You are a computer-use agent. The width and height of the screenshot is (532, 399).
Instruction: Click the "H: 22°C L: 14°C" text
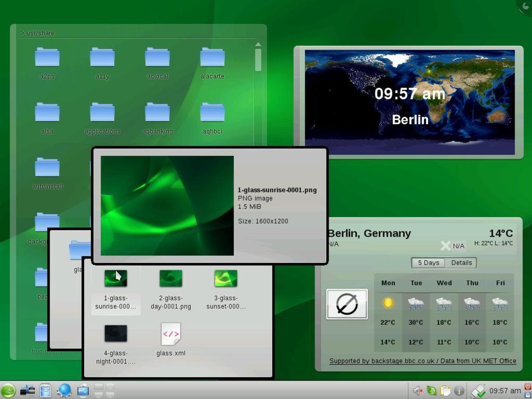pyautogui.click(x=494, y=243)
